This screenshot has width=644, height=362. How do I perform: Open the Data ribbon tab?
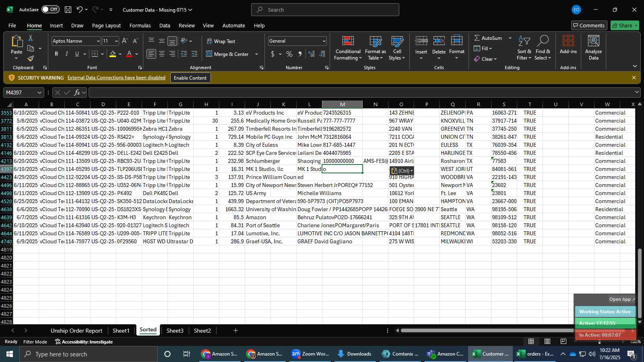pyautogui.click(x=165, y=25)
